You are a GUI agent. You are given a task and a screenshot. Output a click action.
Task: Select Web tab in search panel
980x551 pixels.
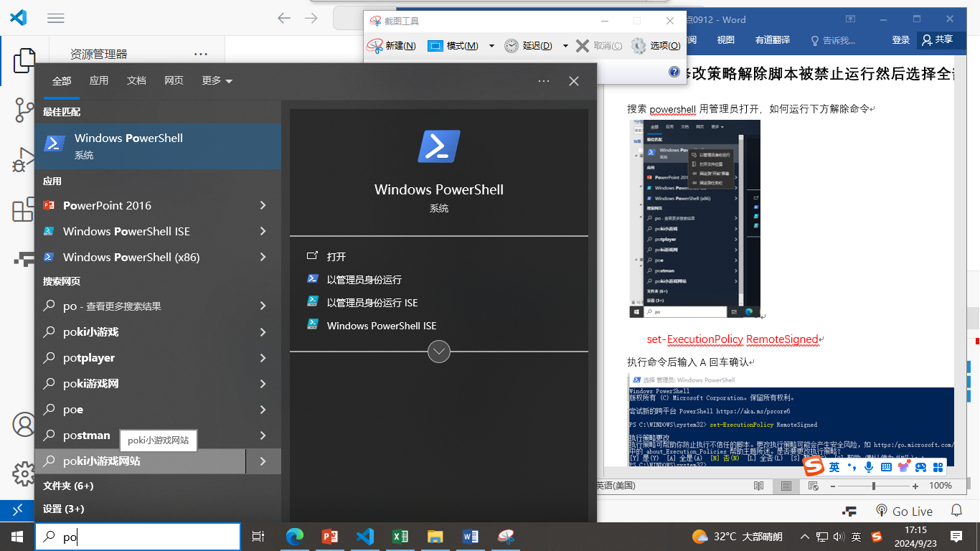click(x=174, y=81)
